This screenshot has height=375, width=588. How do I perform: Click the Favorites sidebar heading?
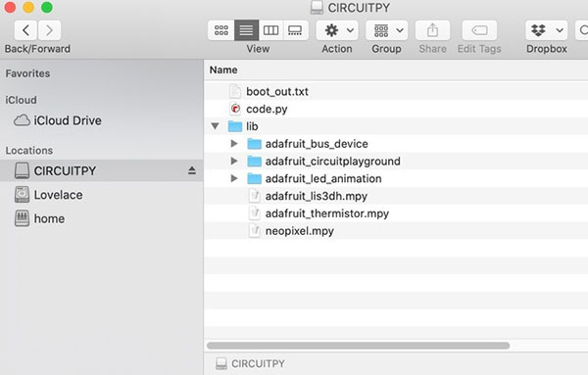[27, 73]
